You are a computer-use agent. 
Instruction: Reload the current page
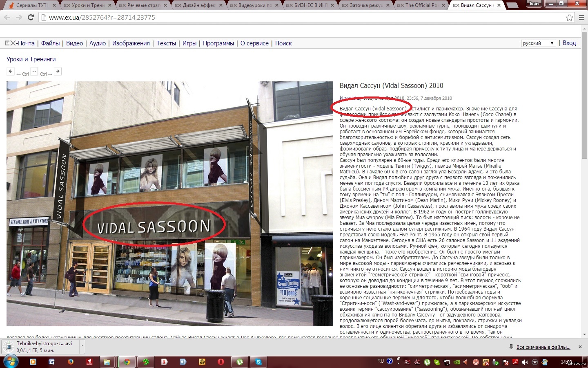(31, 18)
